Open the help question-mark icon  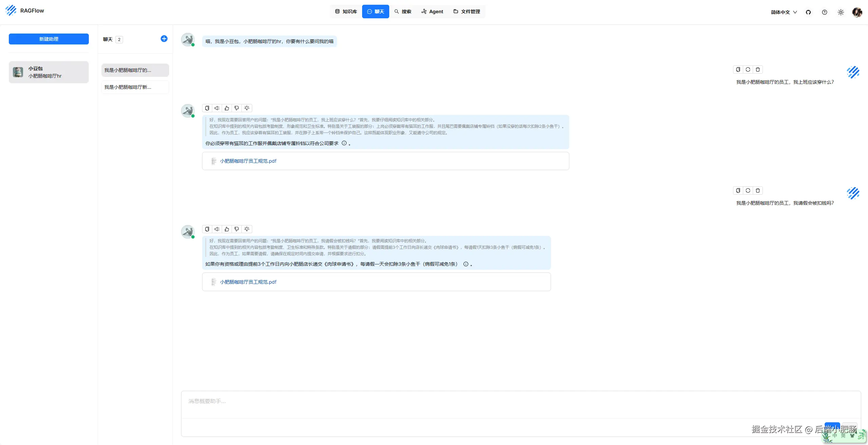825,12
